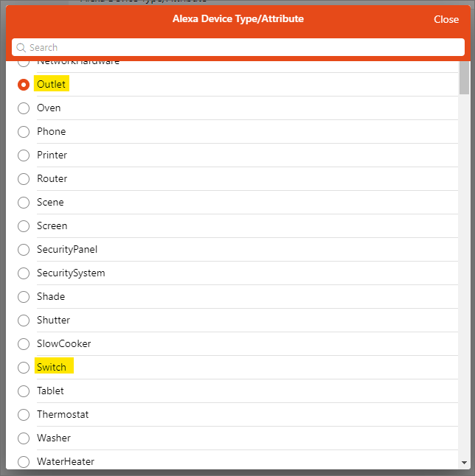This screenshot has width=475, height=476.
Task: Select the Outlet radio button
Action: pos(24,85)
